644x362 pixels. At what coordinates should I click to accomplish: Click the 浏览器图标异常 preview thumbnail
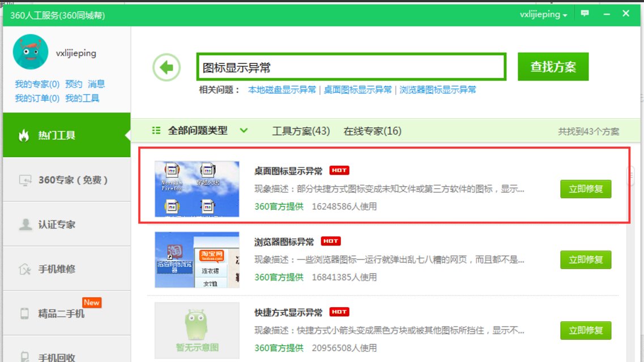tap(196, 260)
